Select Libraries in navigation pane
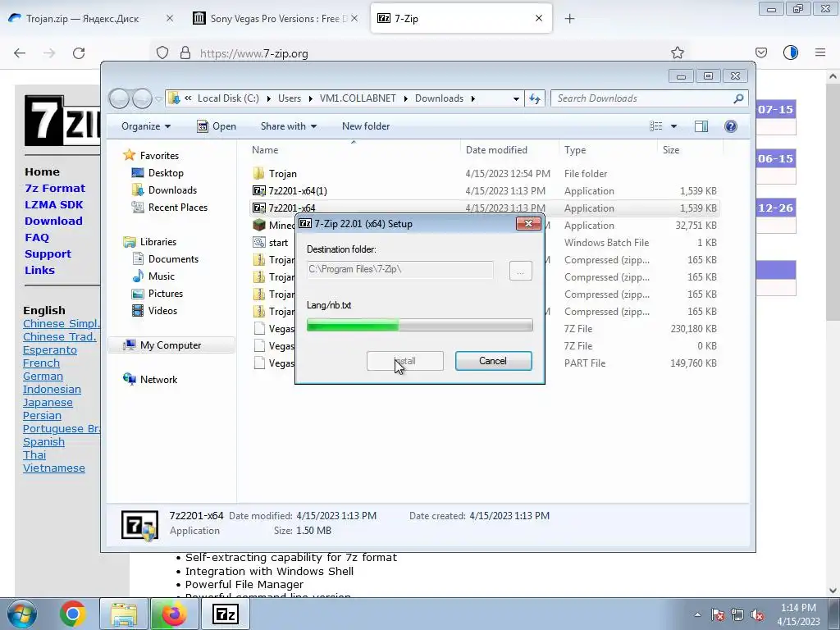The width and height of the screenshot is (840, 630). pos(158,242)
